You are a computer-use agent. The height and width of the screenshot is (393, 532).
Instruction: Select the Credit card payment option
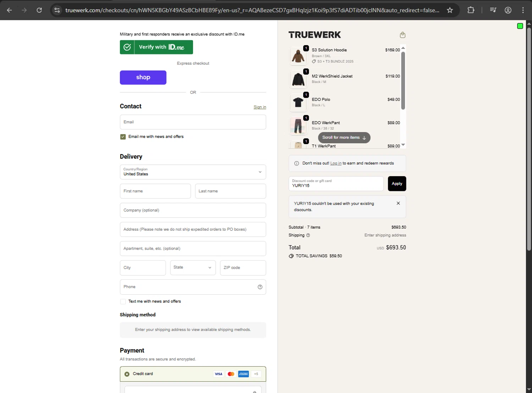point(127,374)
